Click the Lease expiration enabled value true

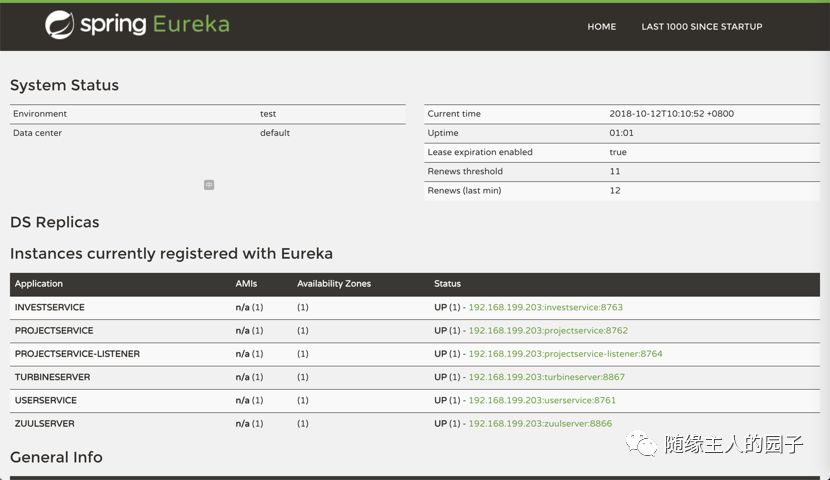[x=618, y=152]
